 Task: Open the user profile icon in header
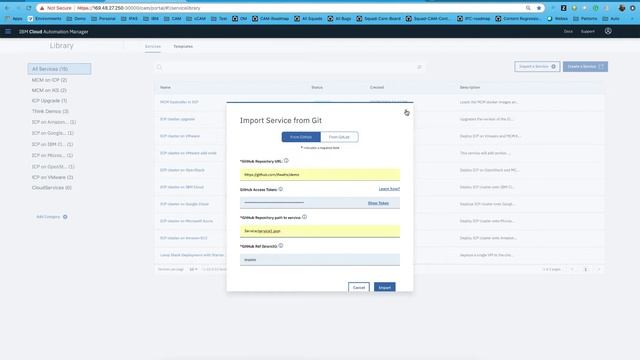(608, 31)
